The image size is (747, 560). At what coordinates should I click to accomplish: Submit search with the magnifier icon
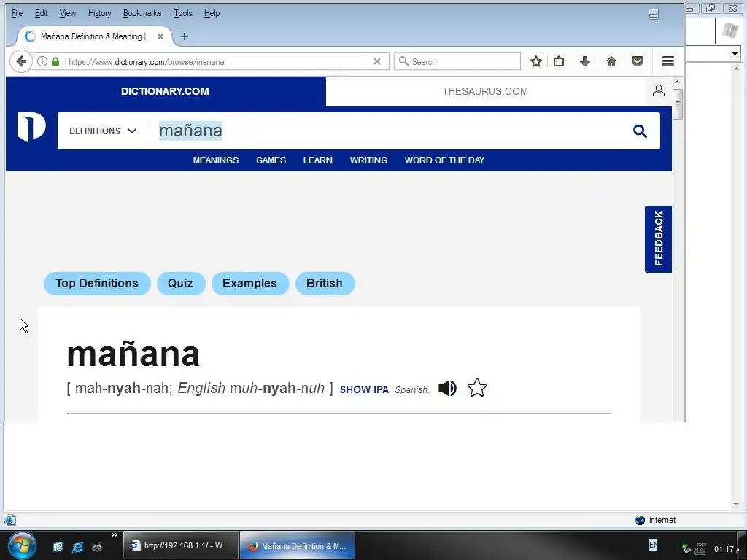click(640, 131)
